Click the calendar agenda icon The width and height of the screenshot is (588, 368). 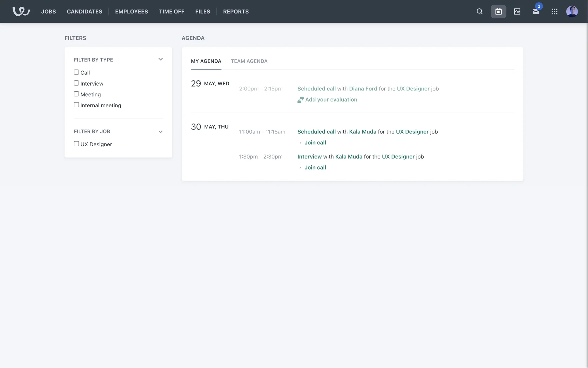tap(498, 11)
